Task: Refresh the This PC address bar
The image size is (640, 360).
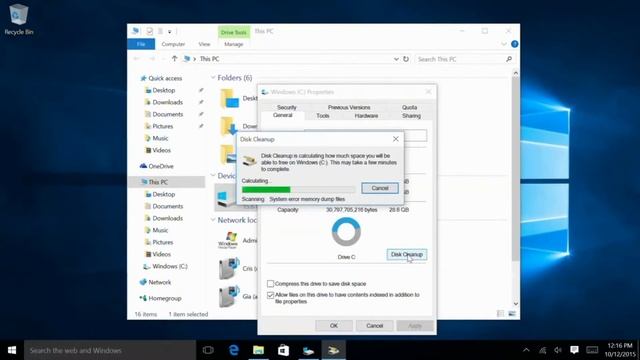Action: tap(406, 59)
